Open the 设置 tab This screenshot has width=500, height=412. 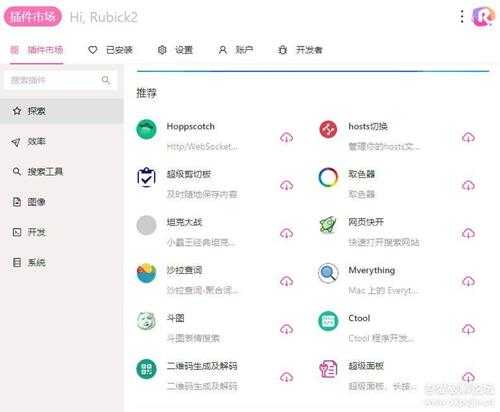point(175,50)
